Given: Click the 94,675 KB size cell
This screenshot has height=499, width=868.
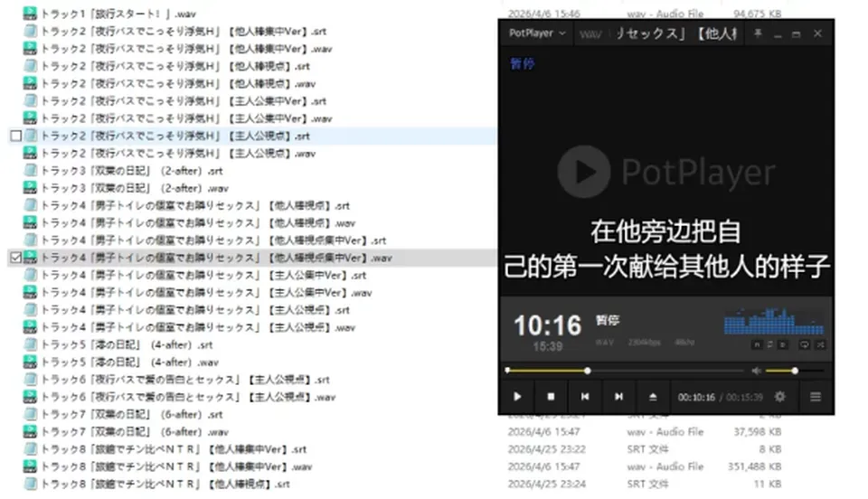Looking at the screenshot, I should click(x=758, y=14).
